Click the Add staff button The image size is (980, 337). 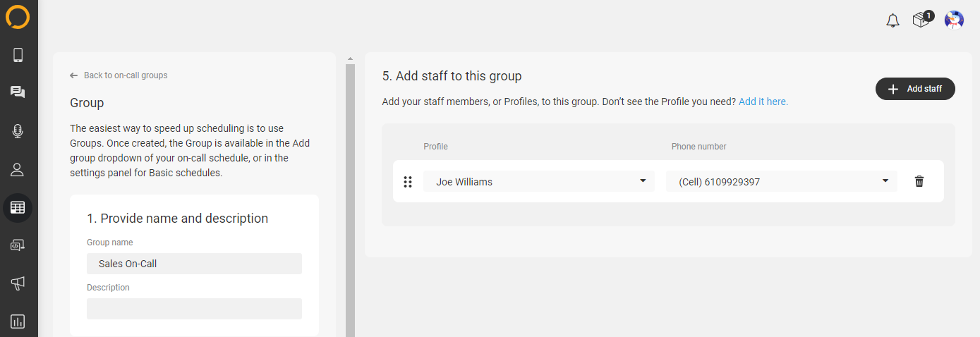(915, 89)
